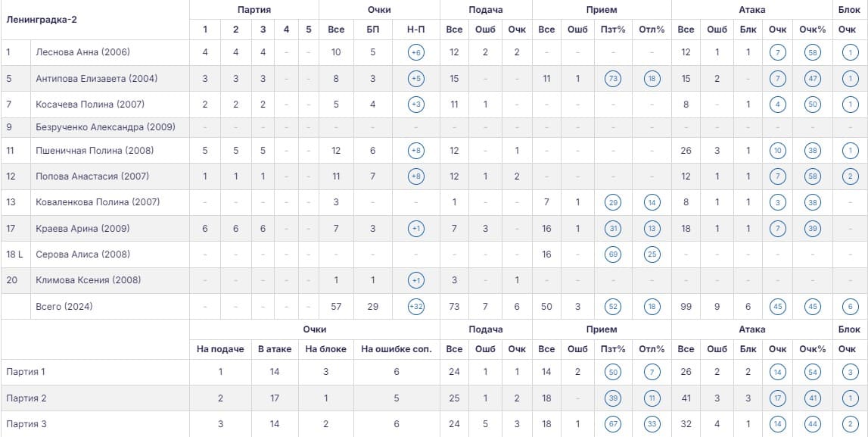The height and width of the screenshot is (437, 868).
Task: Click the 69 Пзт% circle for Серова Алиса
Action: coord(613,254)
